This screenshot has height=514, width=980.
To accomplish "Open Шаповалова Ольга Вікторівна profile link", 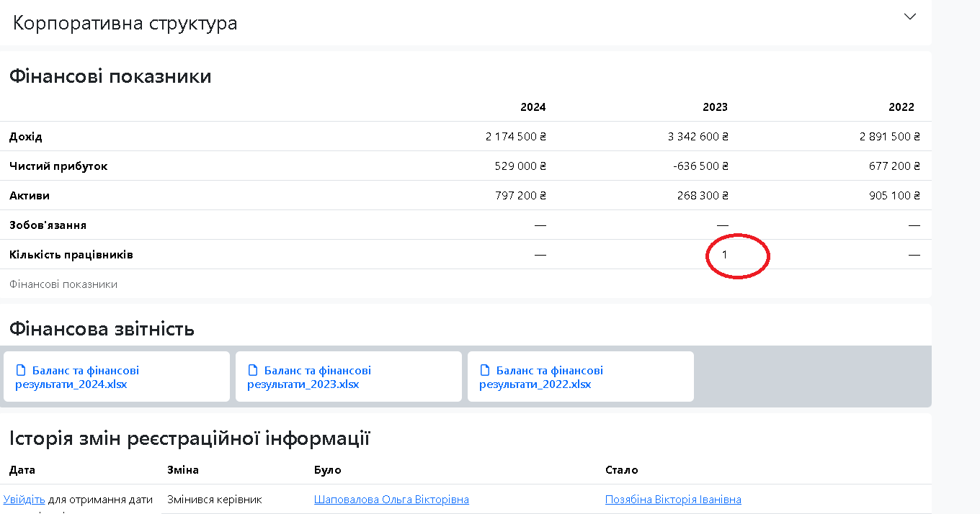I will tap(391, 500).
